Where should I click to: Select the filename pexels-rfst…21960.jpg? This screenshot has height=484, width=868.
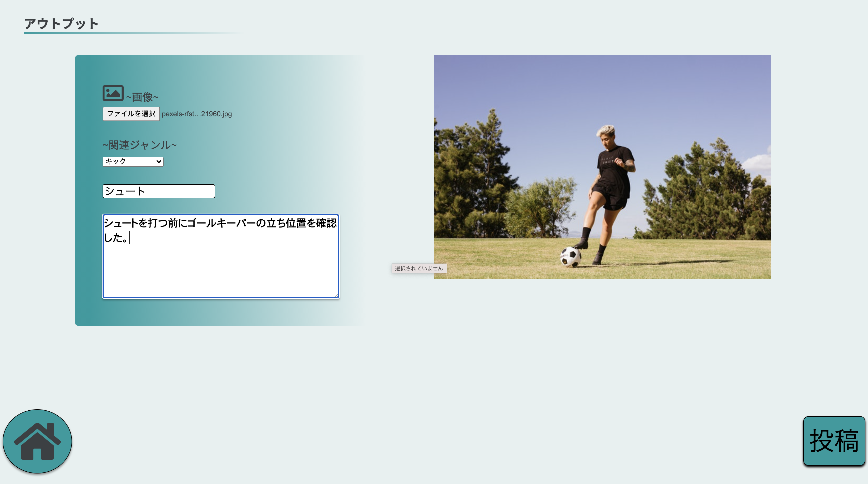point(196,114)
